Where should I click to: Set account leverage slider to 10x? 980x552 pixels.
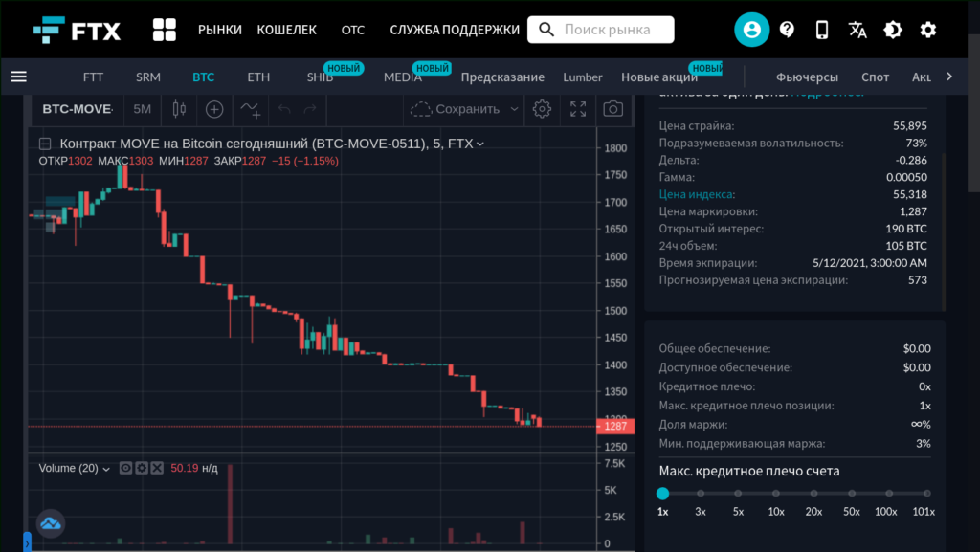(776, 494)
